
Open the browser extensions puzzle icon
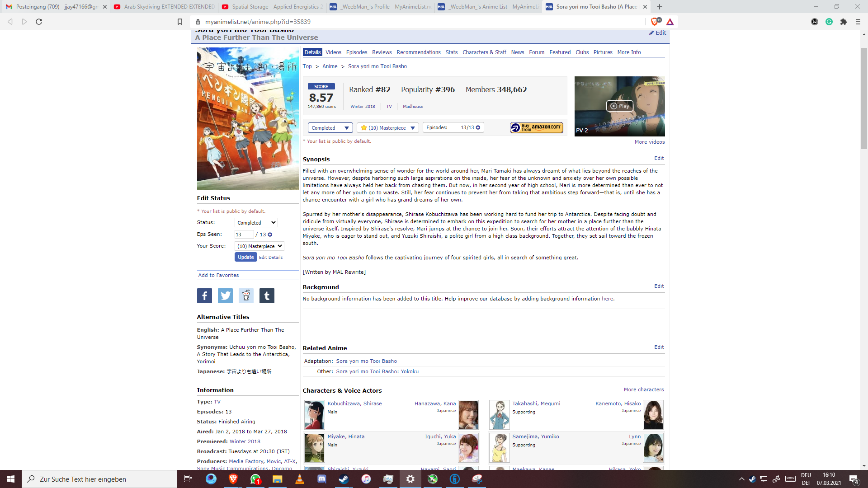click(844, 22)
